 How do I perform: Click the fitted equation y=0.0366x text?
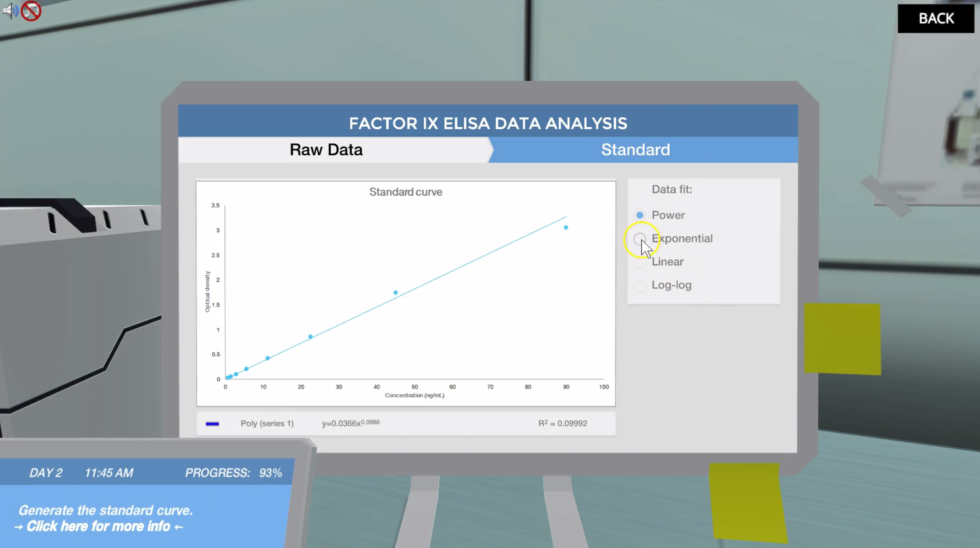(x=351, y=423)
